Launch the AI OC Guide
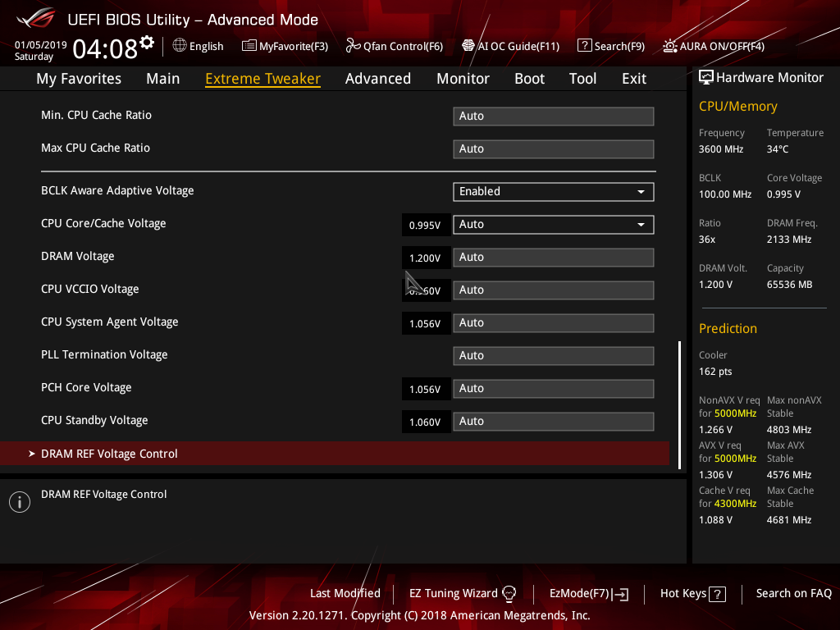This screenshot has height=630, width=840. click(x=510, y=46)
